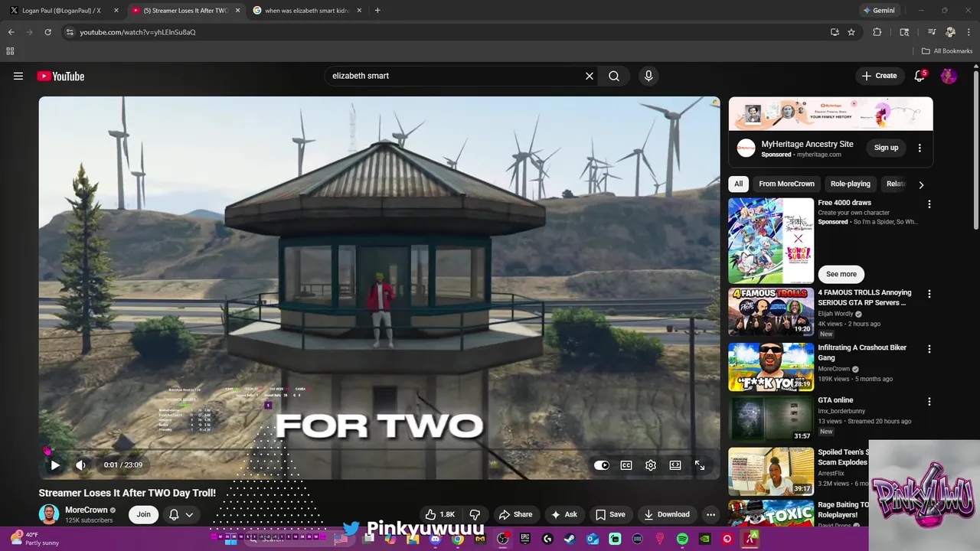Click See more on sponsored ad

point(841,274)
